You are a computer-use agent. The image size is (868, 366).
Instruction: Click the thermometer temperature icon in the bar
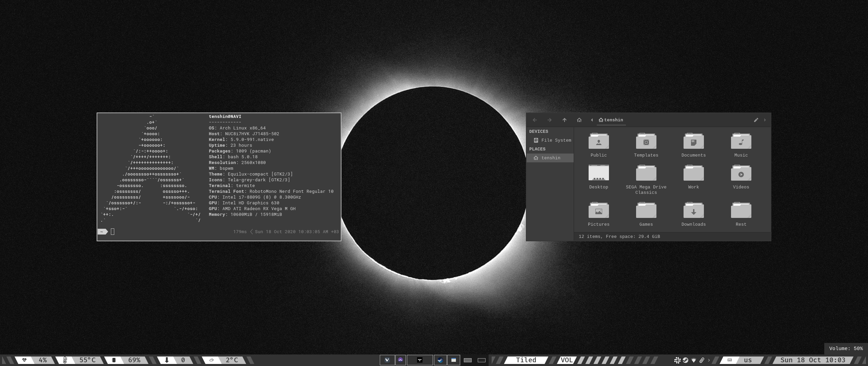coord(65,360)
